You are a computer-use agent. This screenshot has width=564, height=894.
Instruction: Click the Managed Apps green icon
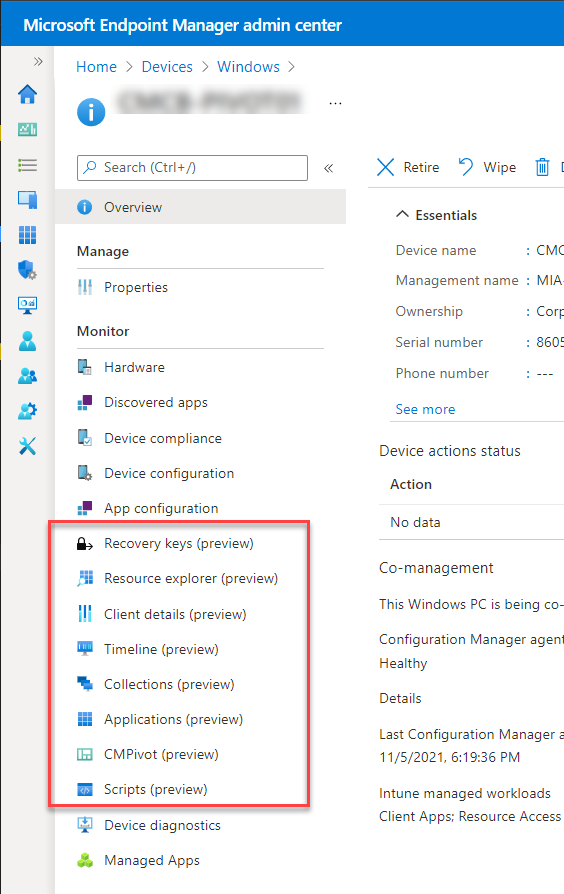(x=85, y=860)
